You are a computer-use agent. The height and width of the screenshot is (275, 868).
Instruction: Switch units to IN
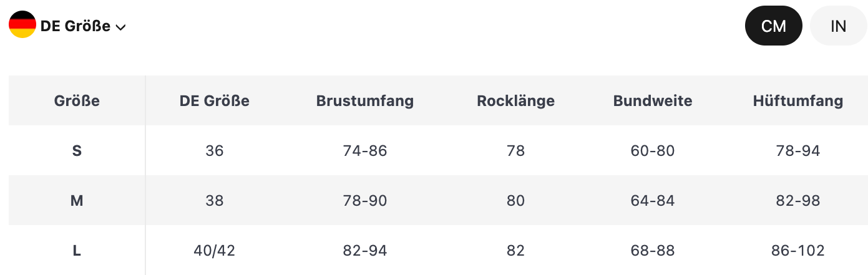839,26
